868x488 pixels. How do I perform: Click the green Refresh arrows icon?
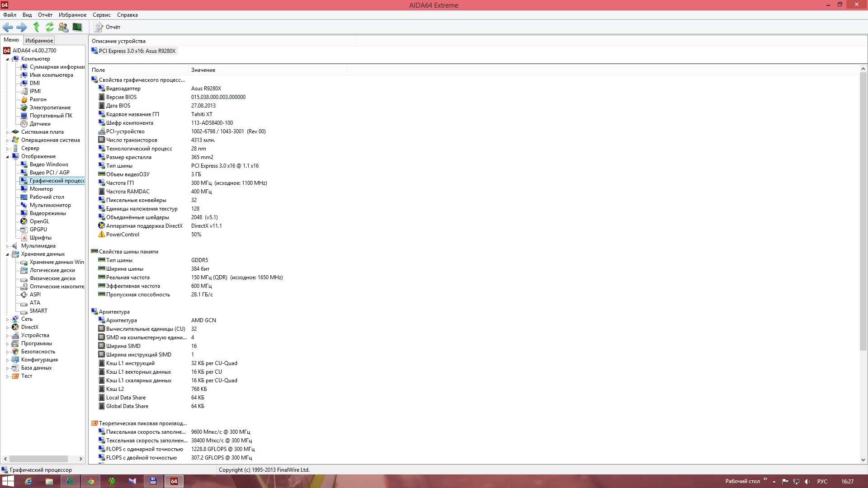49,27
